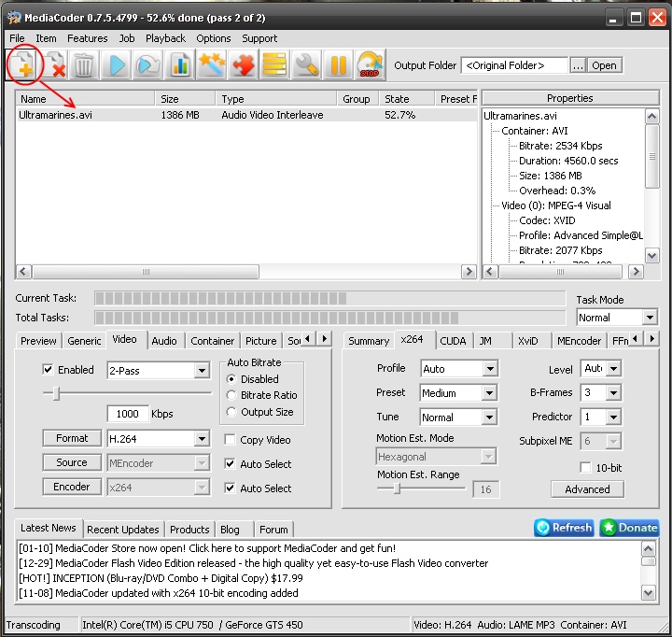The width and height of the screenshot is (672, 637).
Task: Click the file list scroll right arrow
Action: click(x=469, y=272)
